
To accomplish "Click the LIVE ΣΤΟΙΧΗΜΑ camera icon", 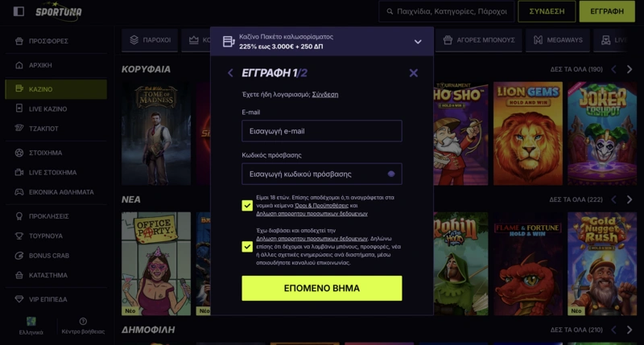I will pos(19,172).
